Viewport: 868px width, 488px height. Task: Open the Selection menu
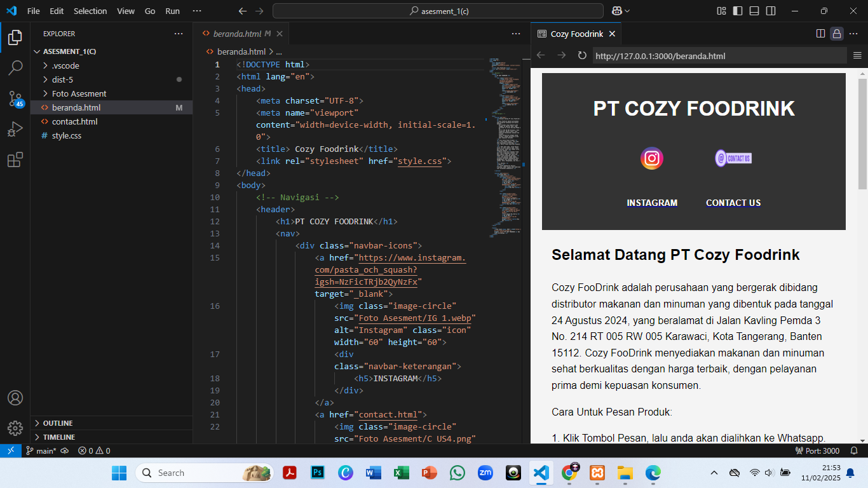[90, 11]
